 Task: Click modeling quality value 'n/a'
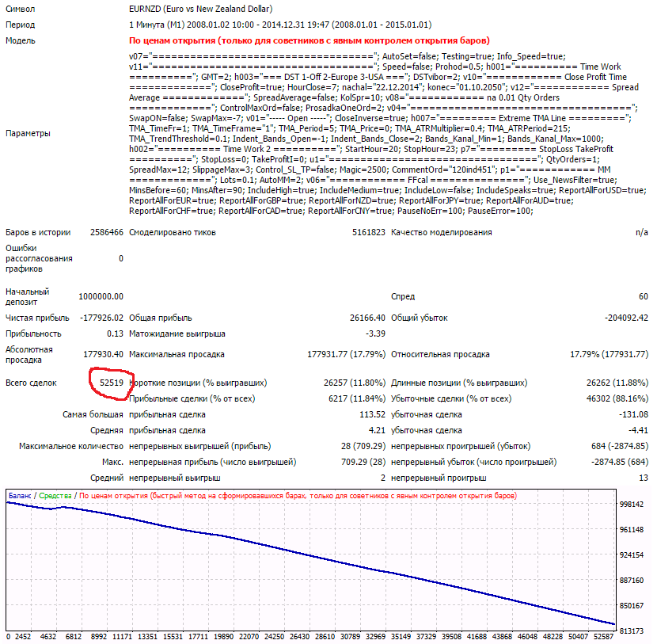[641, 232]
